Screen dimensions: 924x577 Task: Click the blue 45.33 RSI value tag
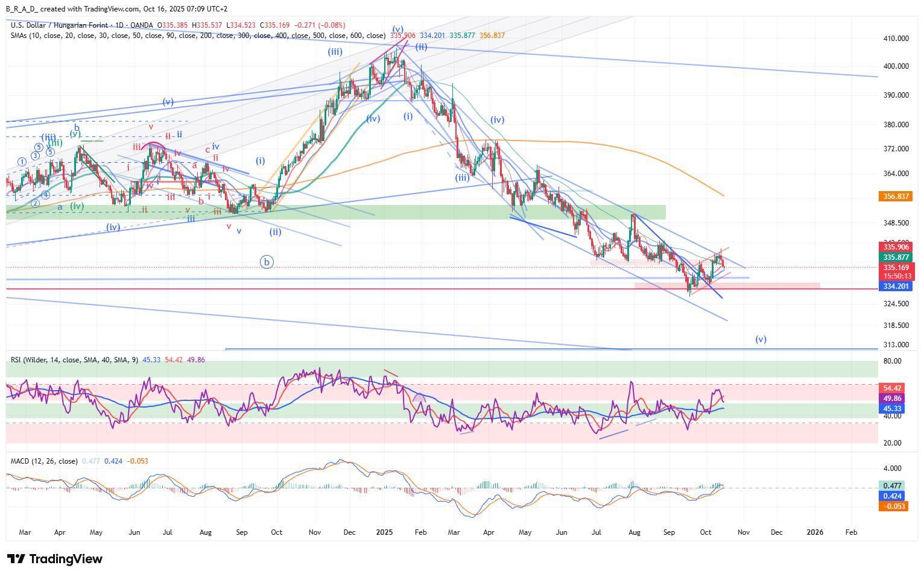[892, 409]
